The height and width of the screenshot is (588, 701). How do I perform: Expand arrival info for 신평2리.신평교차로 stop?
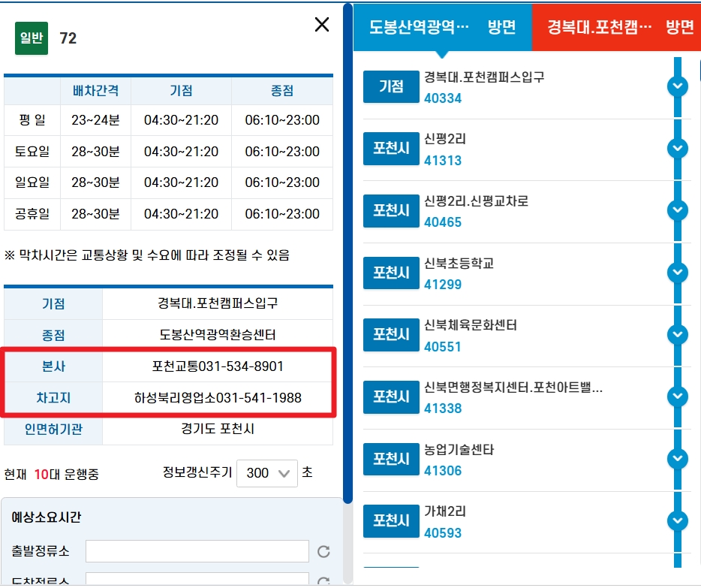[x=677, y=211]
